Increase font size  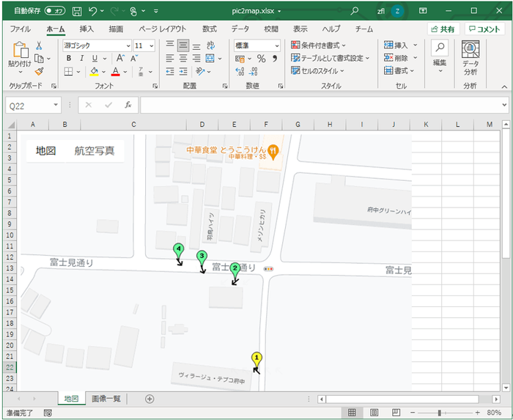pyautogui.click(x=120, y=58)
